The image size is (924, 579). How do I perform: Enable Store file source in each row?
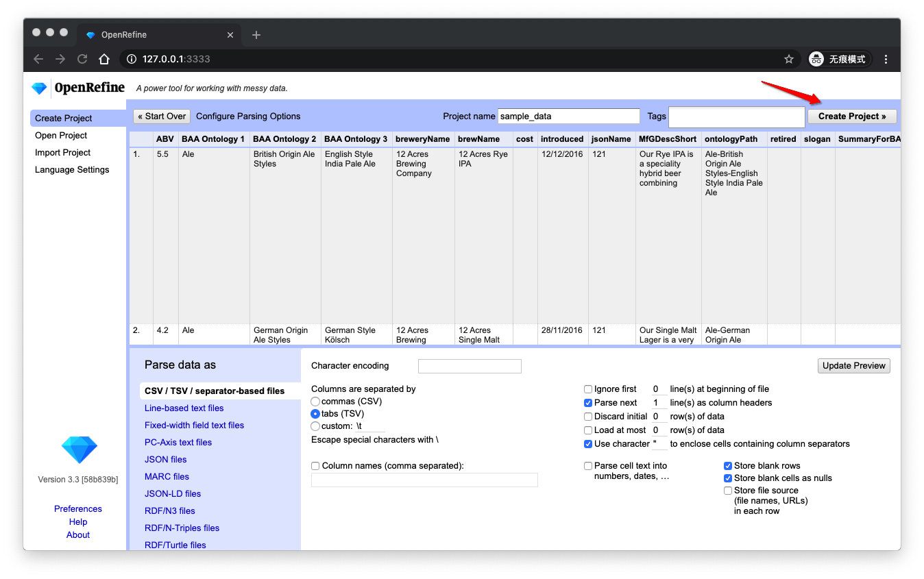[728, 491]
